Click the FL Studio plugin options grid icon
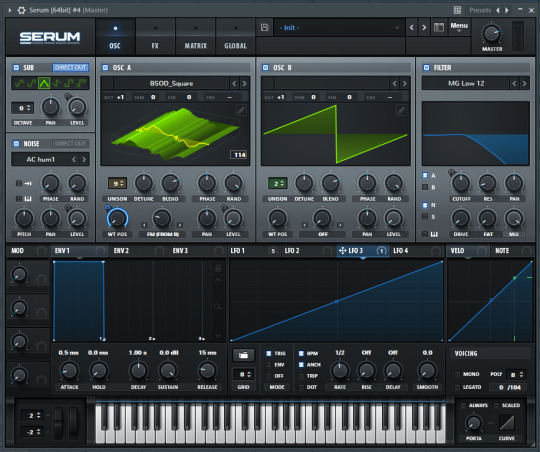Viewport: 540px width, 452px height. pos(457,10)
